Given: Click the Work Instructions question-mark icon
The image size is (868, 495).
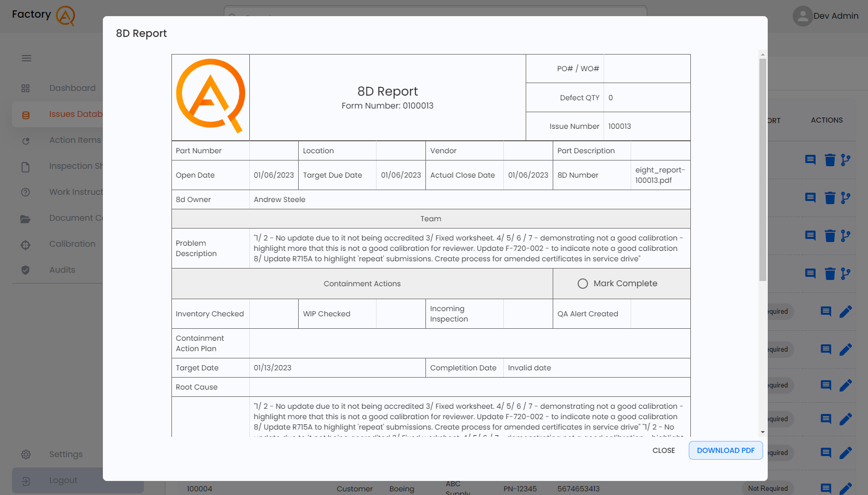Looking at the screenshot, I should 25,192.
